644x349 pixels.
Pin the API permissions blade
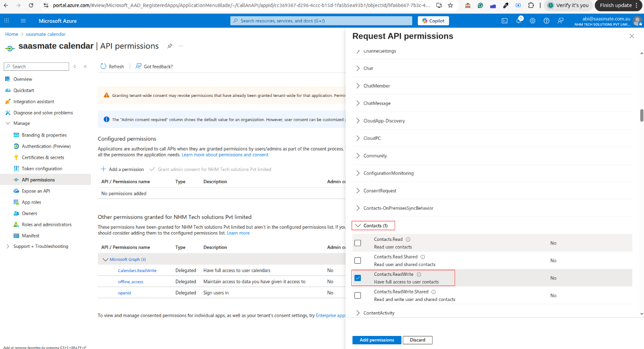[x=170, y=46]
